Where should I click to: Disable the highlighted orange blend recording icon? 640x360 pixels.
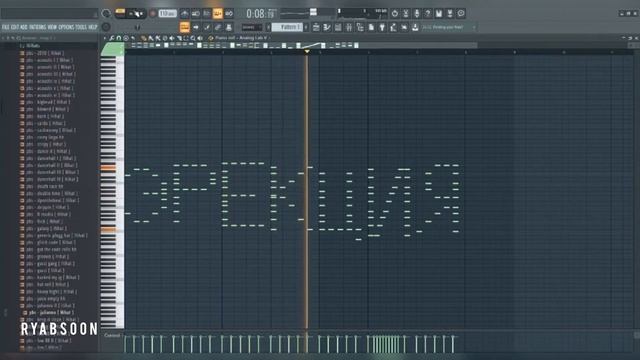click(x=218, y=13)
